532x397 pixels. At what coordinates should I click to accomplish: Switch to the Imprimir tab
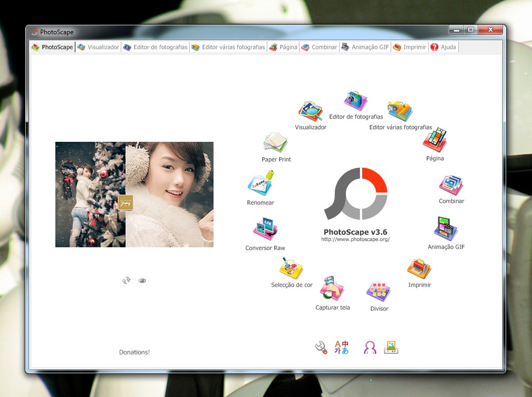[x=410, y=47]
